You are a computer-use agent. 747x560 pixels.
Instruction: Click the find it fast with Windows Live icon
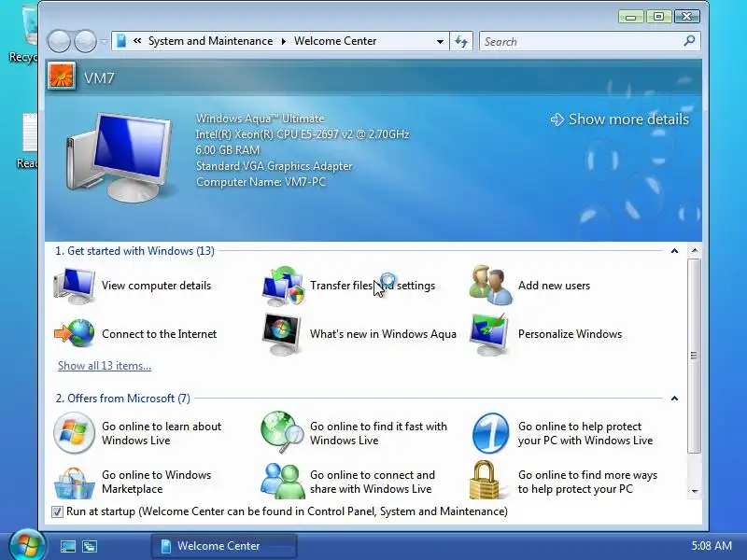[x=282, y=433]
